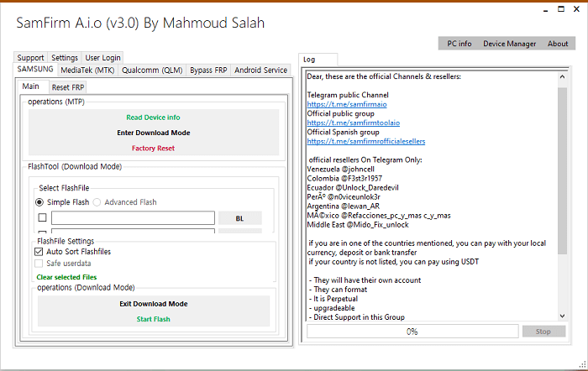Image resolution: width=588 pixels, height=371 pixels.
Task: Click Start Flash
Action: point(154,319)
